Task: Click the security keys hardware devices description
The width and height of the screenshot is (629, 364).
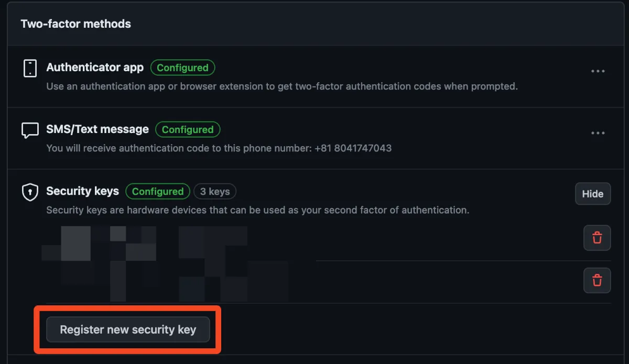Action: coord(257,210)
